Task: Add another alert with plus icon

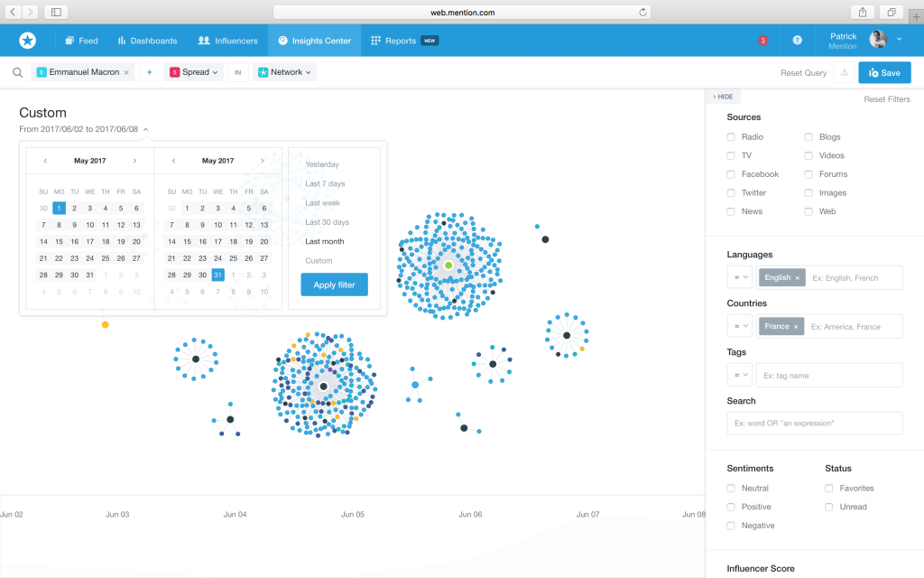Action: click(149, 72)
